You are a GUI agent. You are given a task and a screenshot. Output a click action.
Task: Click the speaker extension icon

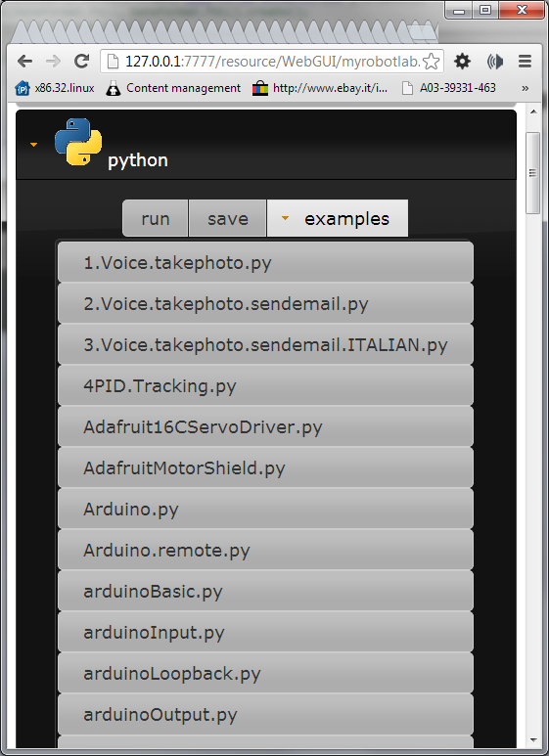pyautogui.click(x=495, y=62)
